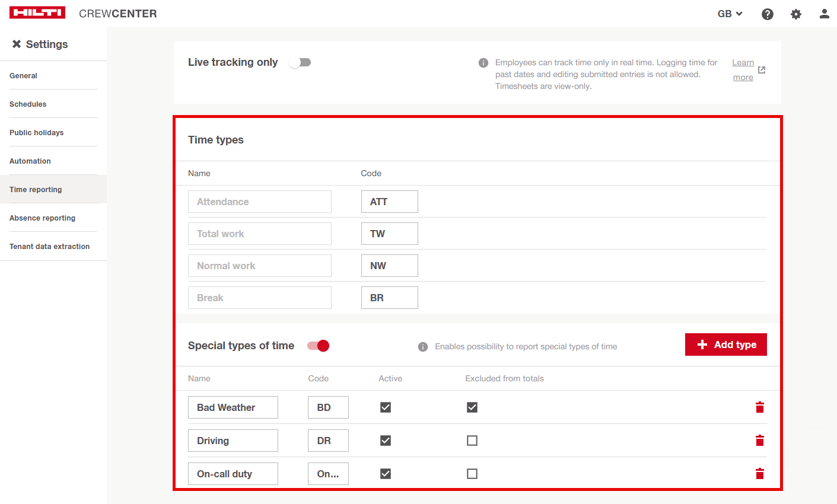Open the settings gear icon
Viewport: 837px width, 504px height.
pos(796,14)
